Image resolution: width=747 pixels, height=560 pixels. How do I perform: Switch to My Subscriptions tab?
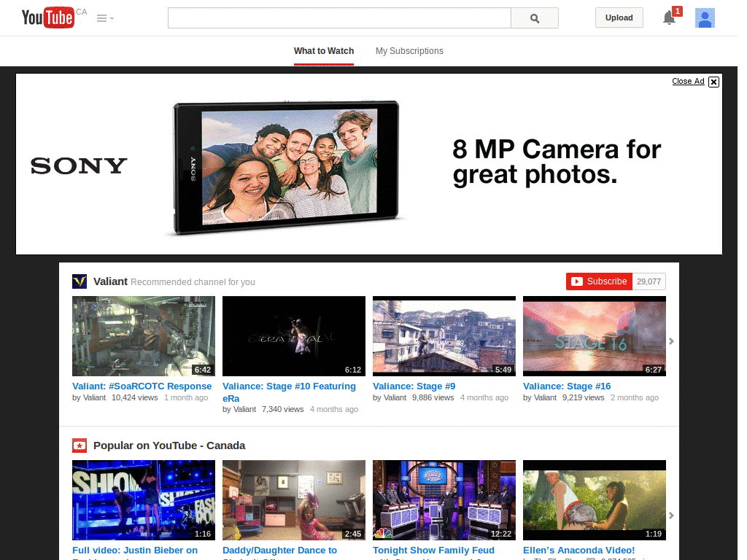pyautogui.click(x=409, y=51)
